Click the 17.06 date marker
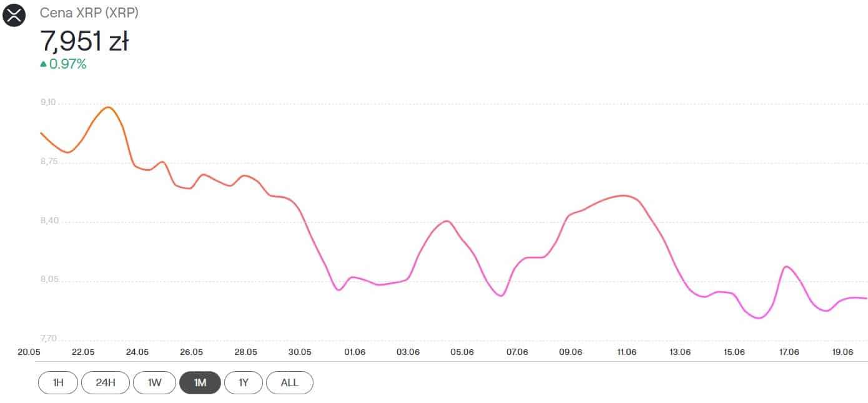This screenshot has height=403, width=868. [789, 352]
